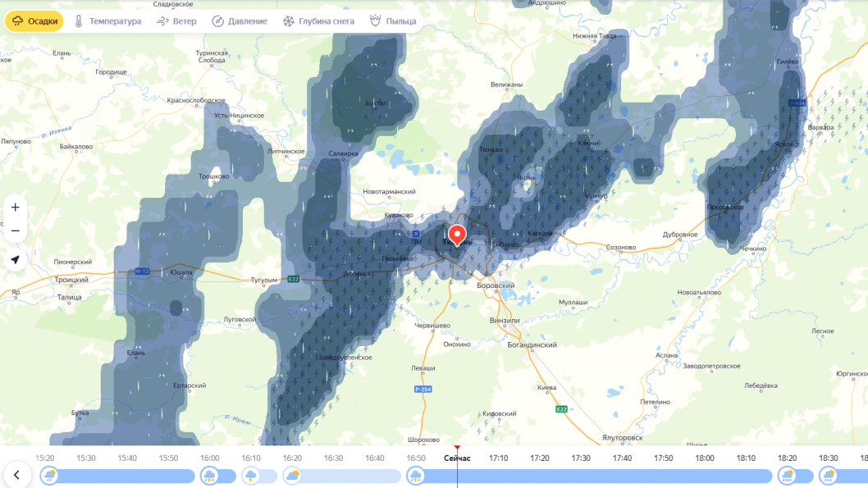
Task: Zoom in with the plus button
Action: [x=15, y=208]
